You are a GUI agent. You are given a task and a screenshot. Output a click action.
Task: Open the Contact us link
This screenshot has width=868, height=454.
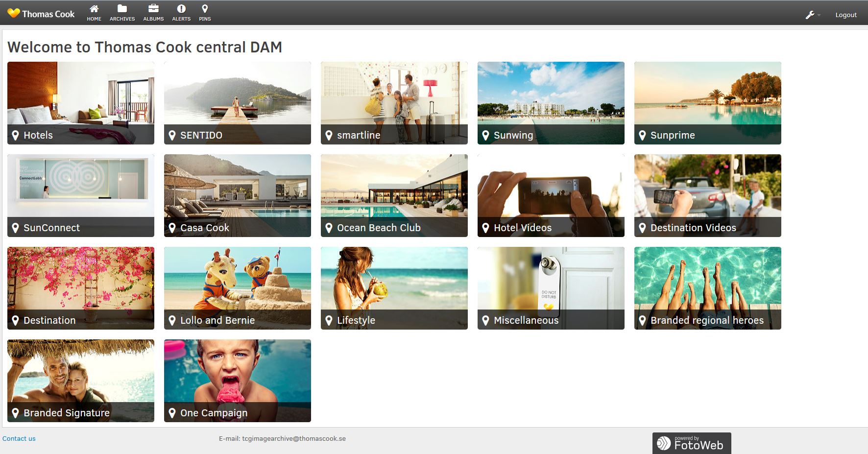[x=19, y=438]
